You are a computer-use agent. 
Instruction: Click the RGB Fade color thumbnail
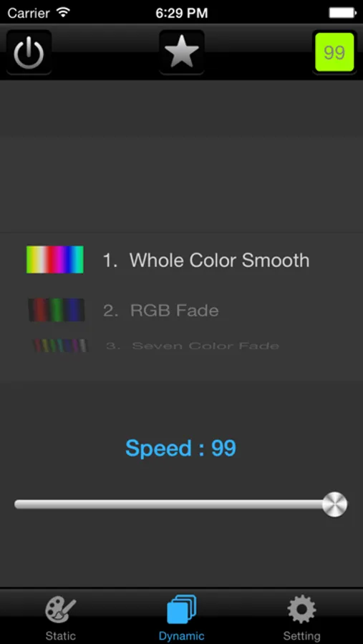(x=57, y=310)
